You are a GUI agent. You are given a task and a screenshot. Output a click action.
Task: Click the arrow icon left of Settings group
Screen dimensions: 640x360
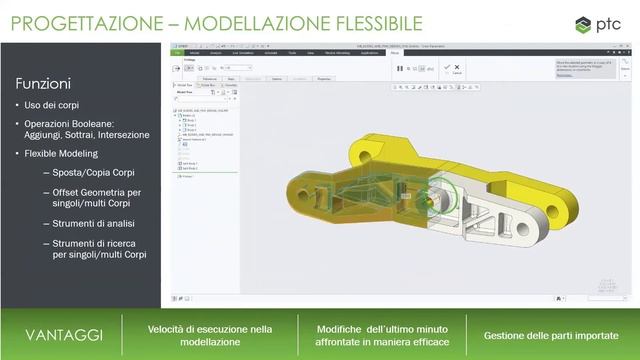click(176, 69)
